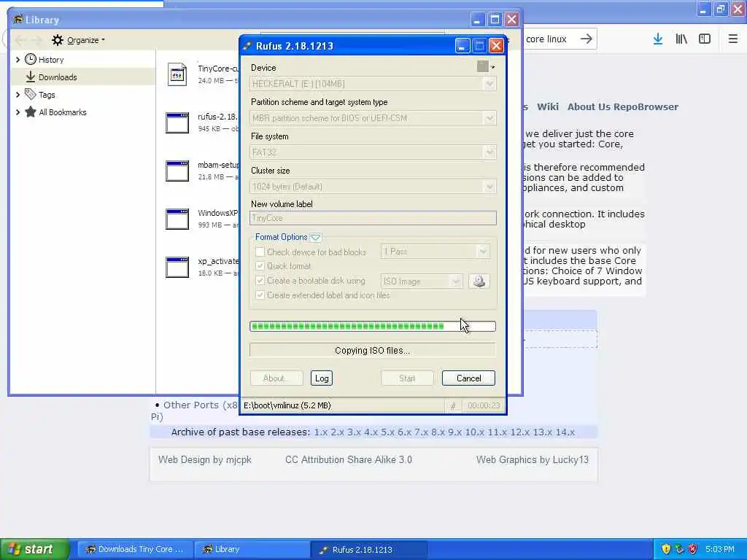Click the Downloads arrow icon in sidebar
Image resolution: width=747 pixels, height=560 pixels.
[31, 77]
